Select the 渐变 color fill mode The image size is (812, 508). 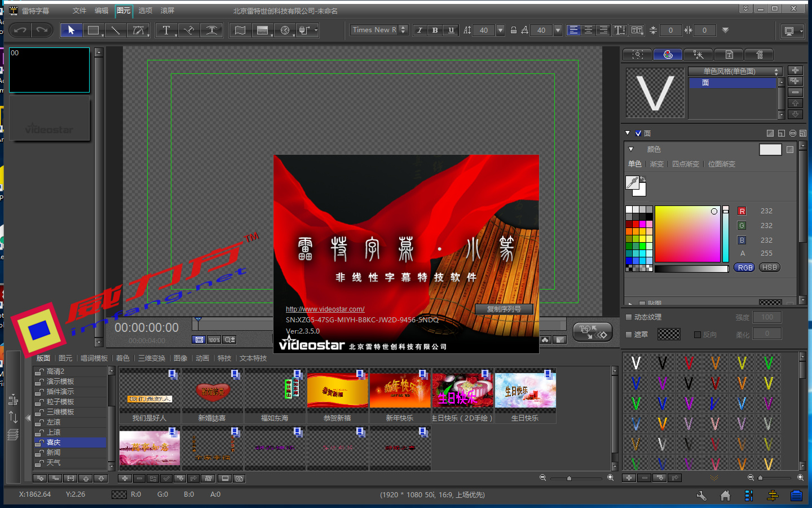(x=657, y=164)
